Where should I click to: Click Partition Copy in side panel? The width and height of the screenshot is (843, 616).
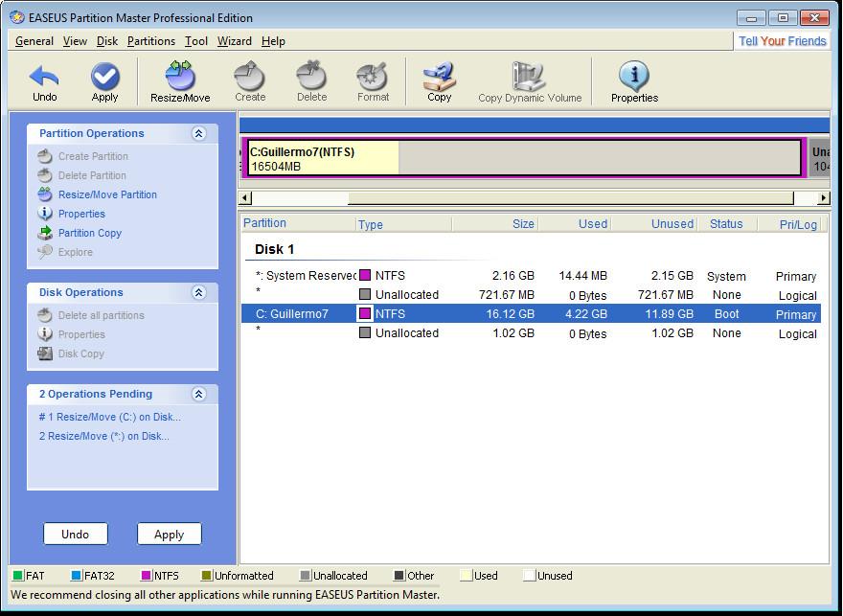pos(89,233)
